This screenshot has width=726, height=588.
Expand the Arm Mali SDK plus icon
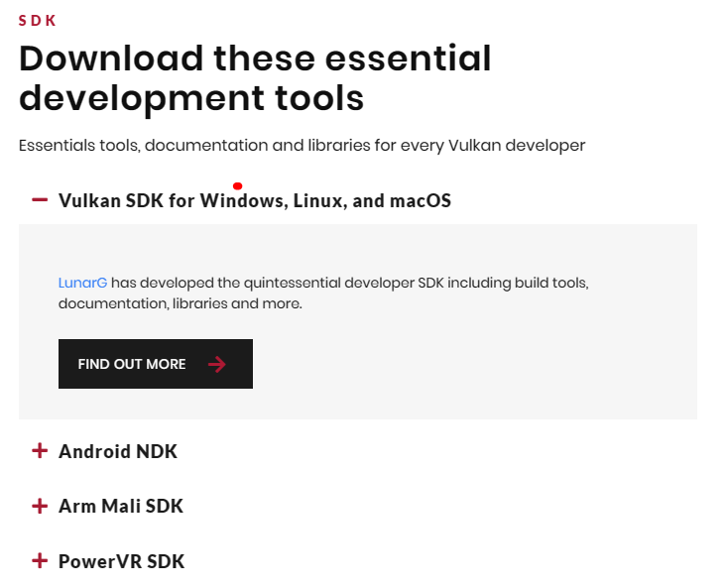point(40,506)
